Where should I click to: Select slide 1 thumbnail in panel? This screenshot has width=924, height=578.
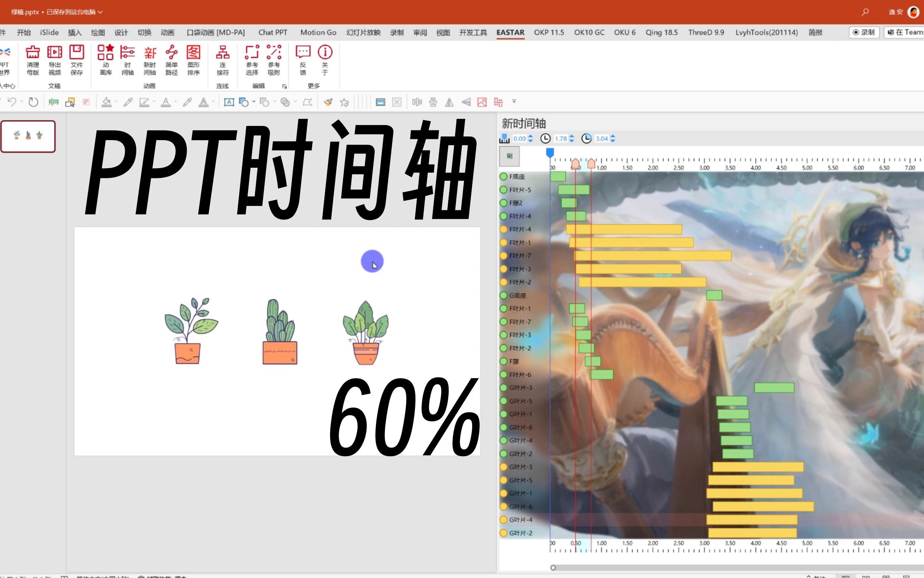tap(28, 136)
